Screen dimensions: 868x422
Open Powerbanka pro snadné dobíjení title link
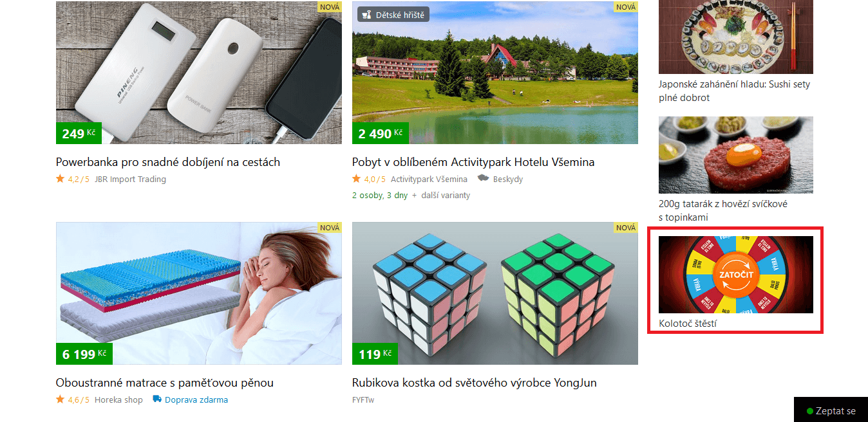pos(168,162)
